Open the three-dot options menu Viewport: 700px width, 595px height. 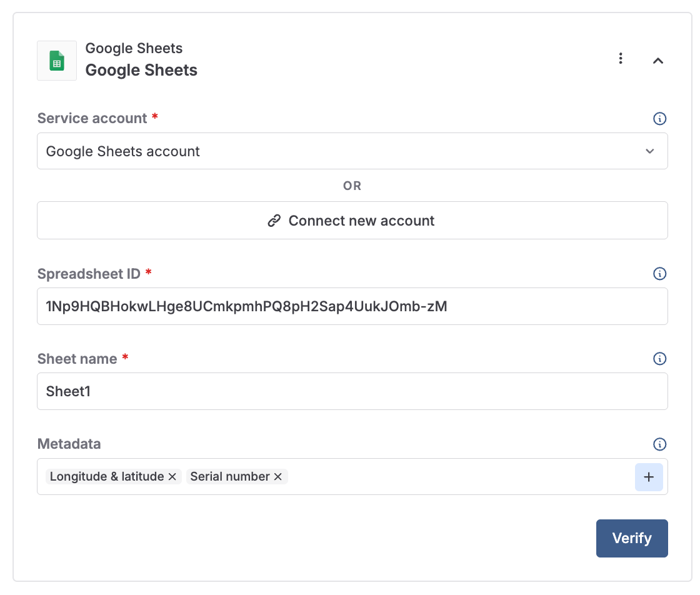[x=621, y=59]
